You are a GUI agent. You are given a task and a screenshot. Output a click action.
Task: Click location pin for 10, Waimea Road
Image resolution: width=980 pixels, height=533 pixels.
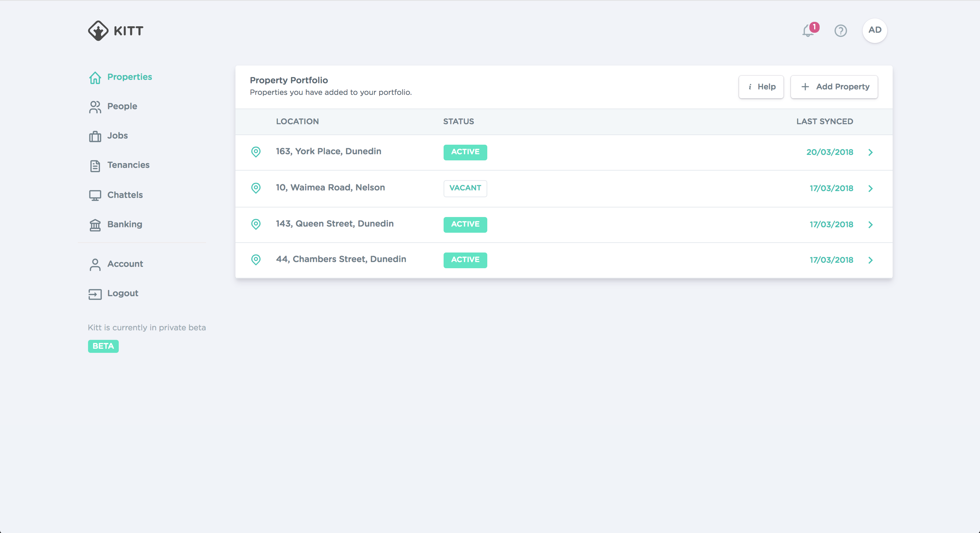point(256,188)
